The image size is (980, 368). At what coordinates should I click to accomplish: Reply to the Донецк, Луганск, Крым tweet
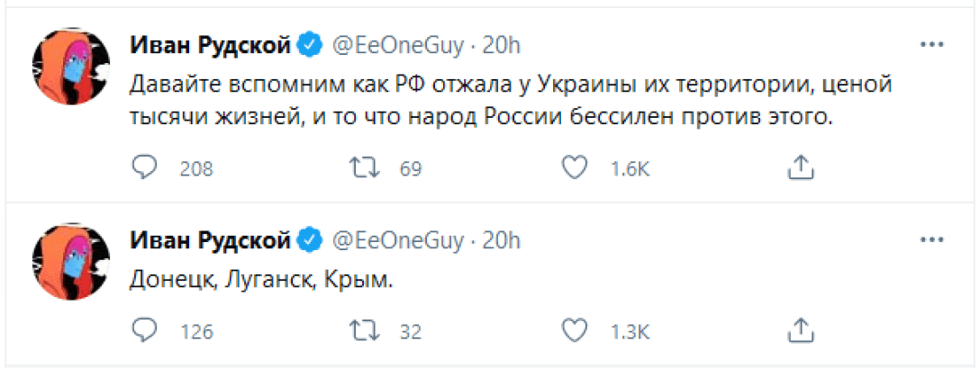(144, 330)
